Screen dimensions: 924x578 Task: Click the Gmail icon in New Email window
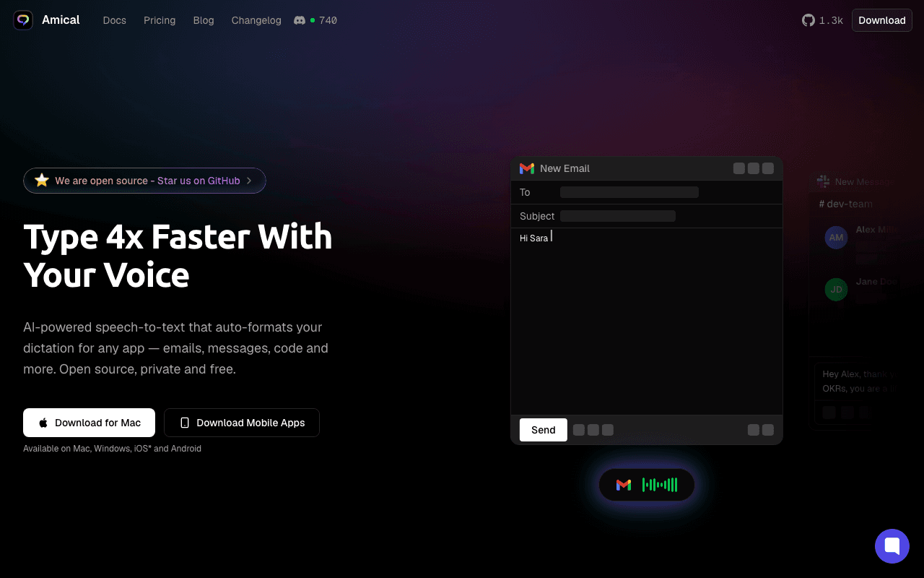(x=527, y=168)
